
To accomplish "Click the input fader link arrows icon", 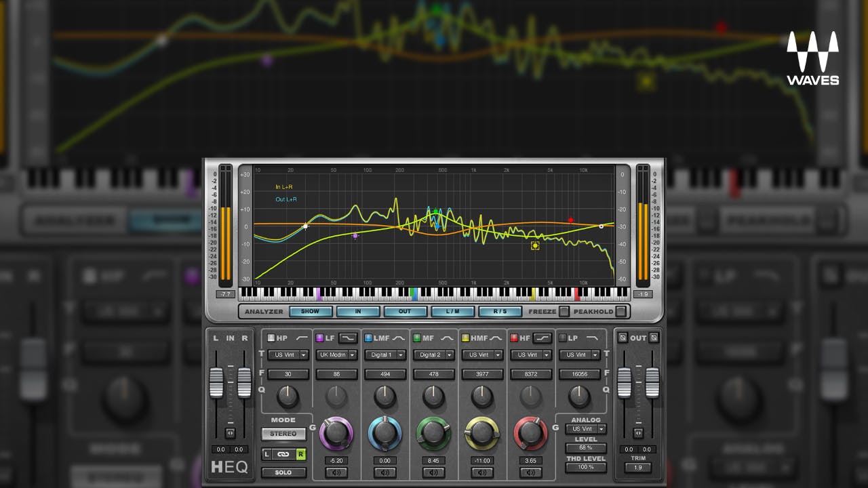I will (230, 432).
